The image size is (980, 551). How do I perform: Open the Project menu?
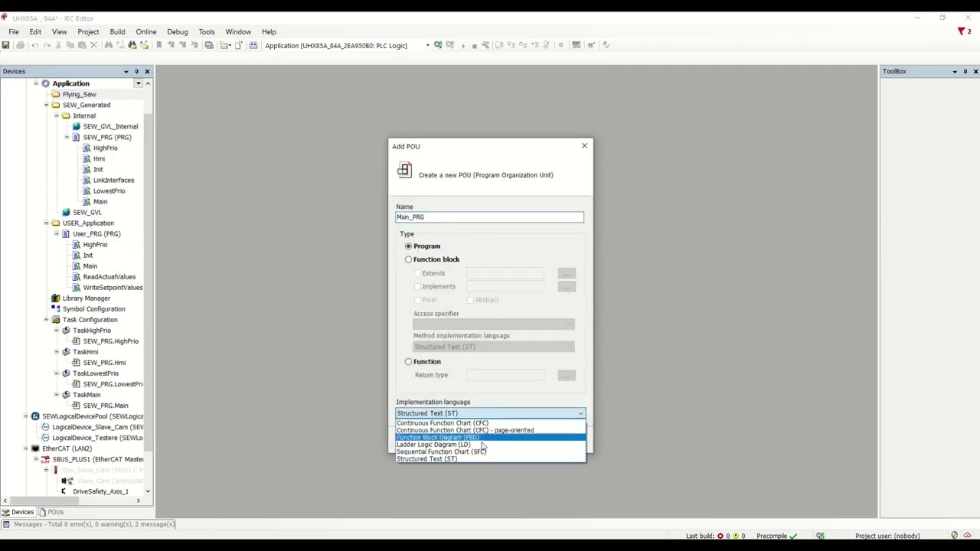[x=88, y=31]
